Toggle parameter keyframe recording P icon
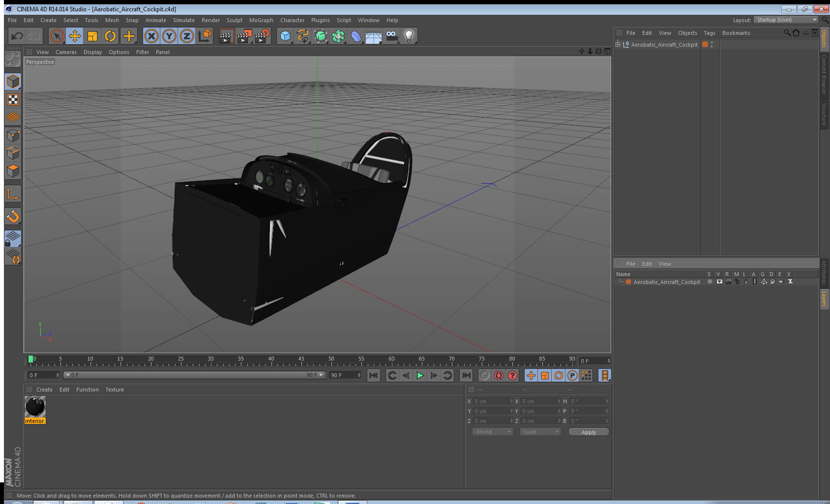The height and width of the screenshot is (504, 830). point(572,375)
